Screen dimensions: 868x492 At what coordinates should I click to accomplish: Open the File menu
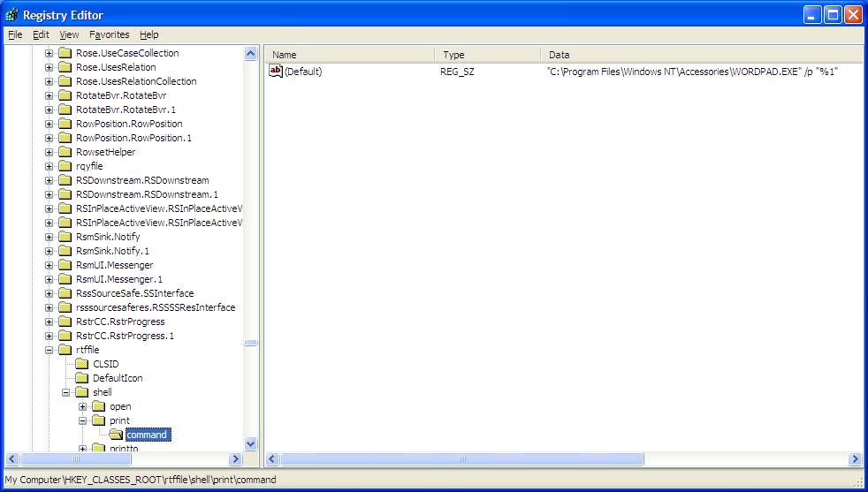click(x=15, y=34)
